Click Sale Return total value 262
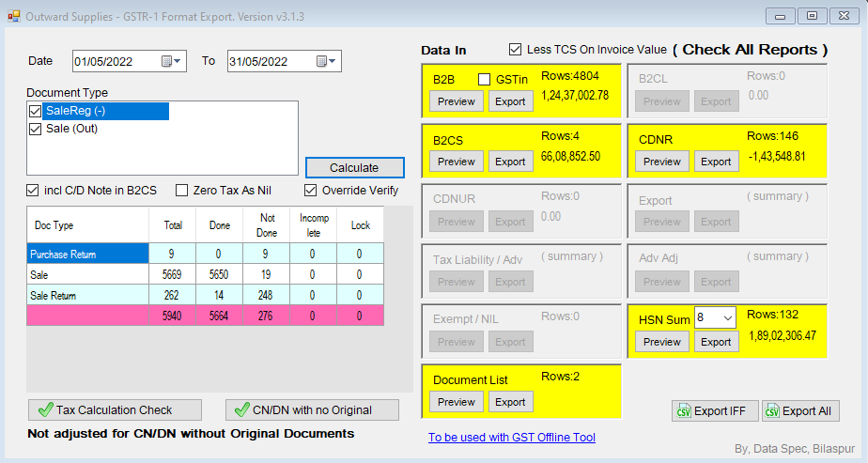 [172, 295]
